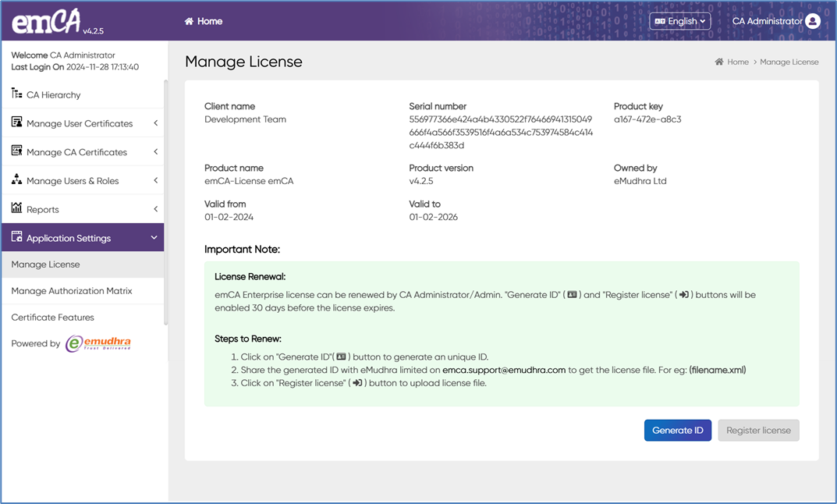Image resolution: width=837 pixels, height=504 pixels.
Task: Open Manage Authorization Matrix menu item
Action: point(72,291)
